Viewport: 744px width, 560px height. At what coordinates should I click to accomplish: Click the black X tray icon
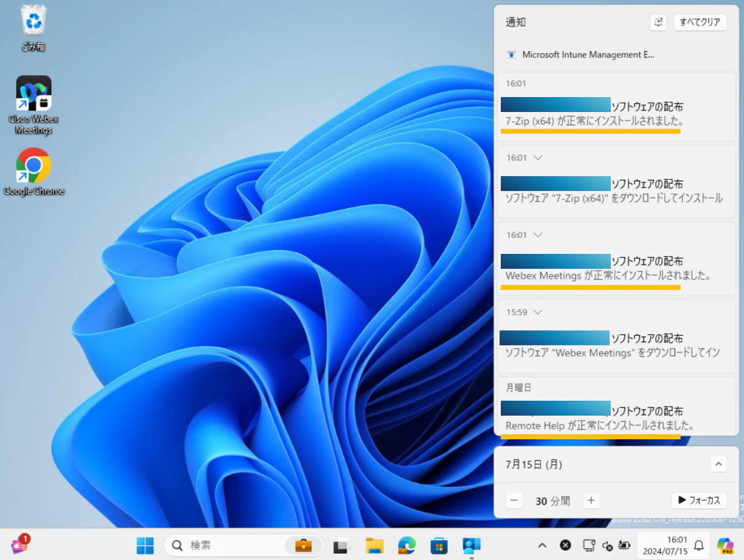(565, 545)
